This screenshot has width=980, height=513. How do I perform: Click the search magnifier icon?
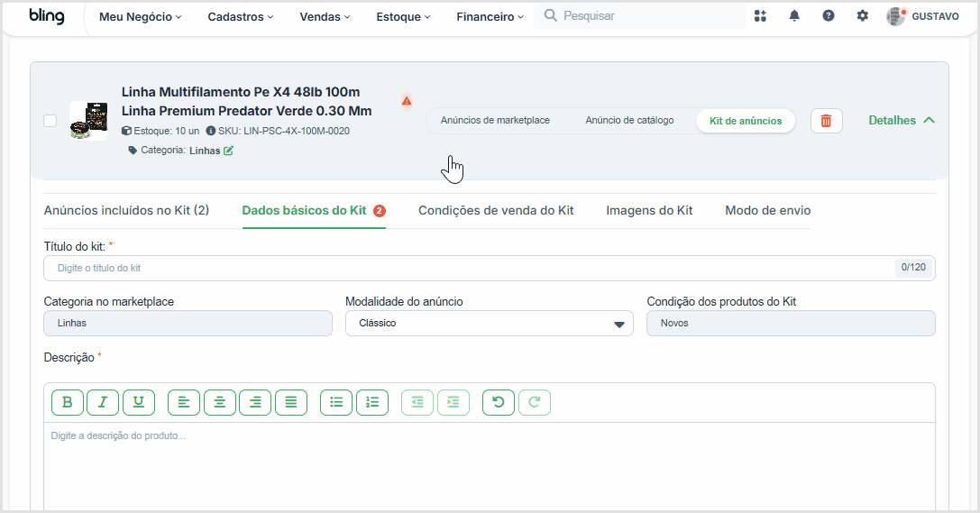(550, 15)
